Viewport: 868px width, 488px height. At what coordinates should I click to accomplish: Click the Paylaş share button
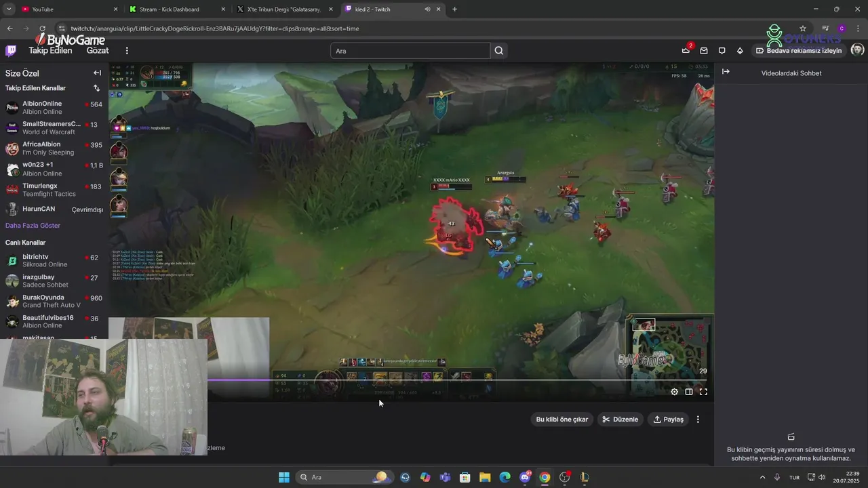(x=669, y=420)
